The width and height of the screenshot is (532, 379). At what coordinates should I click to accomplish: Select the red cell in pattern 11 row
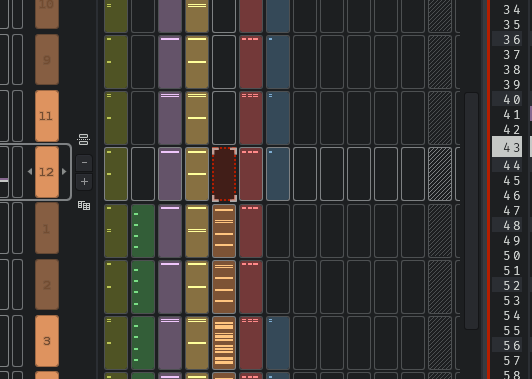(x=251, y=118)
